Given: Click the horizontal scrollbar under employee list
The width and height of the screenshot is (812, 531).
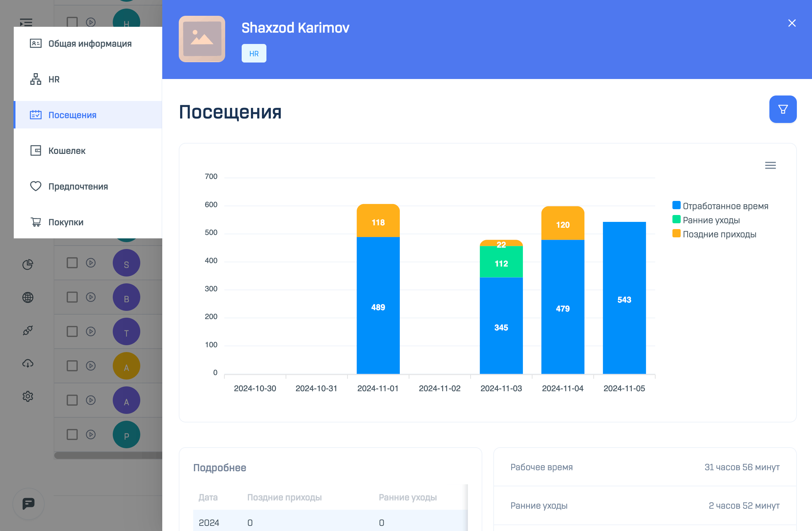Looking at the screenshot, I should point(108,455).
